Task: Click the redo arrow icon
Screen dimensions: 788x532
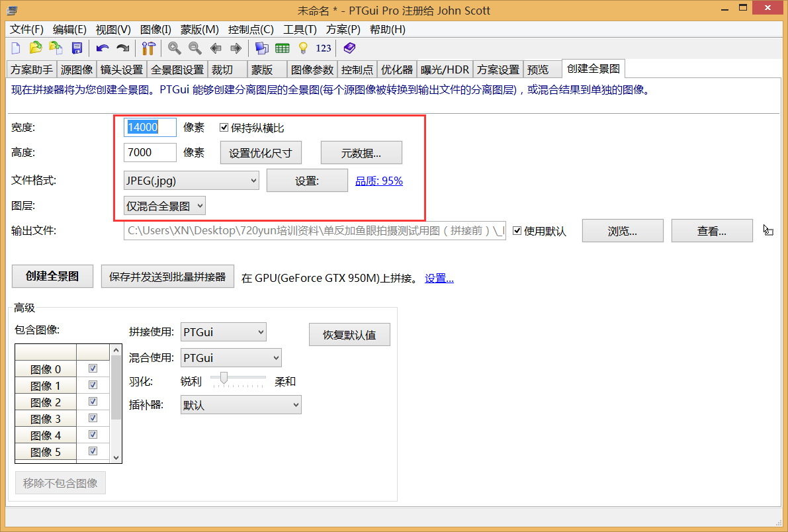Action: 122,48
